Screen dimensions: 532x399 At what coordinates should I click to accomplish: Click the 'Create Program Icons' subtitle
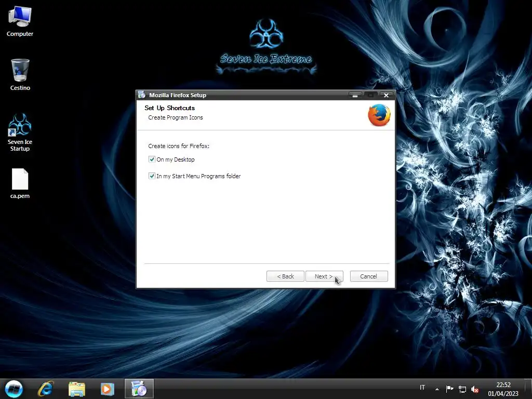(176, 117)
